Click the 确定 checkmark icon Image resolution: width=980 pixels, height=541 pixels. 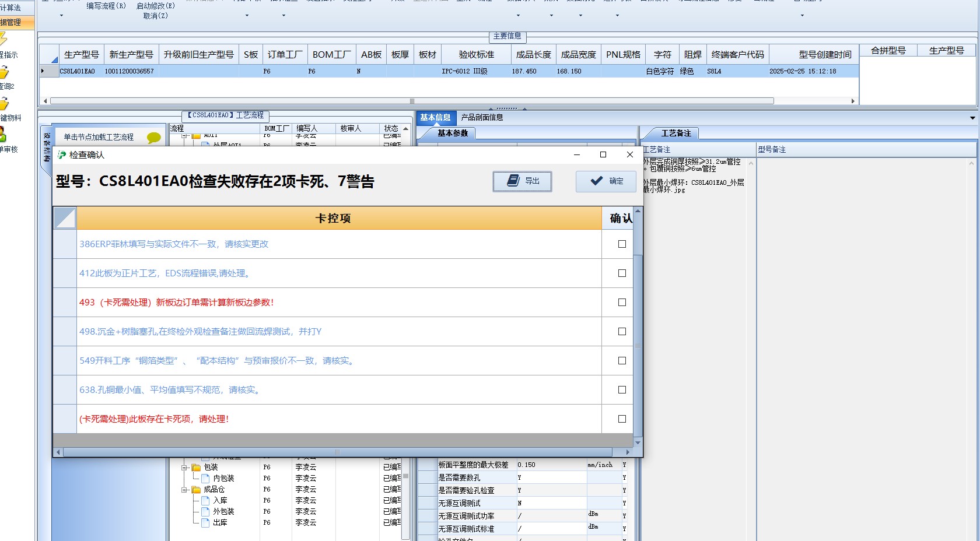(596, 181)
